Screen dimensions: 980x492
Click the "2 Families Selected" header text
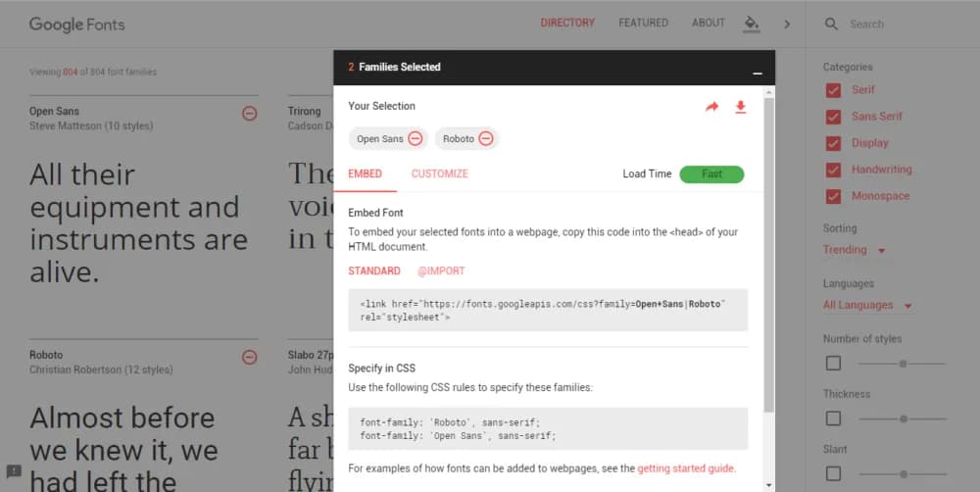click(x=394, y=67)
